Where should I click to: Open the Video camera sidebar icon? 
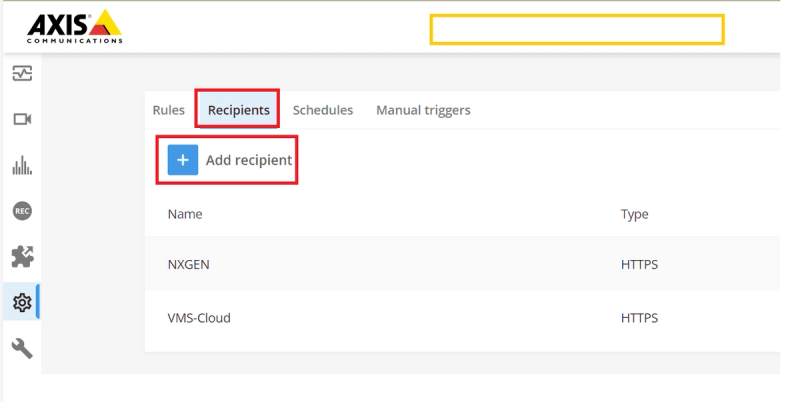[x=22, y=119]
